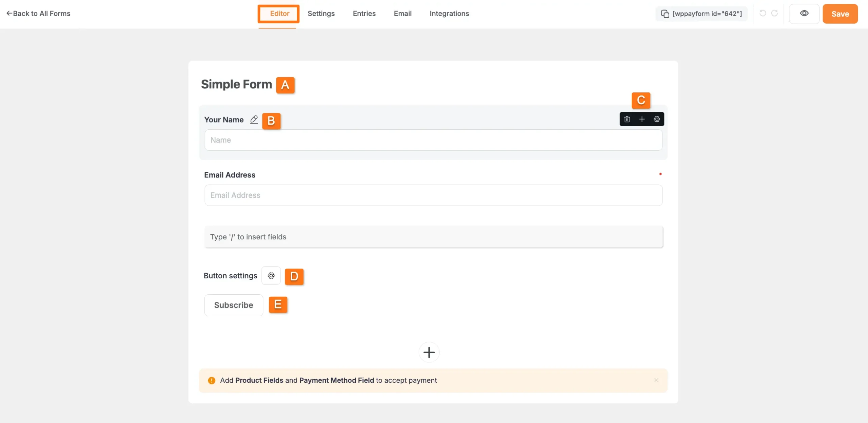Image resolution: width=868 pixels, height=423 pixels.
Task: Switch to the Settings tab
Action: [321, 13]
